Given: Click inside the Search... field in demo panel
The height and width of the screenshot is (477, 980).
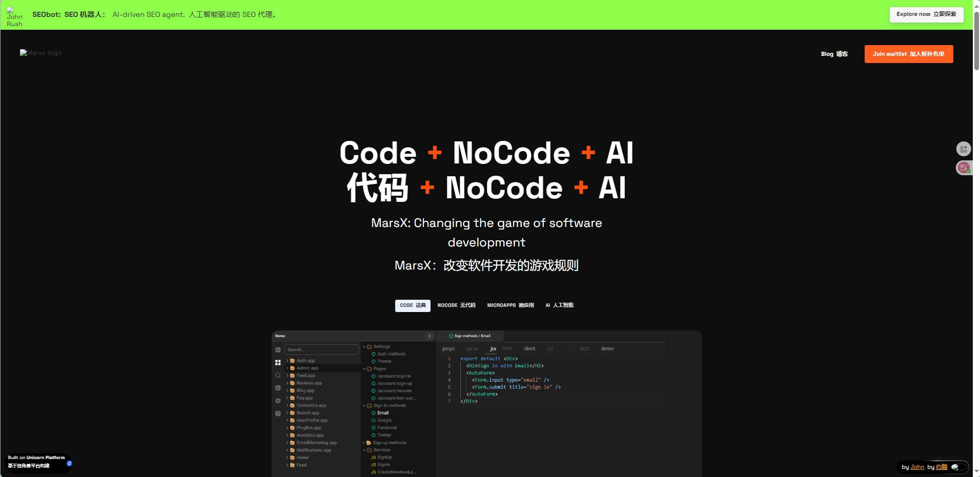Looking at the screenshot, I should tap(321, 350).
